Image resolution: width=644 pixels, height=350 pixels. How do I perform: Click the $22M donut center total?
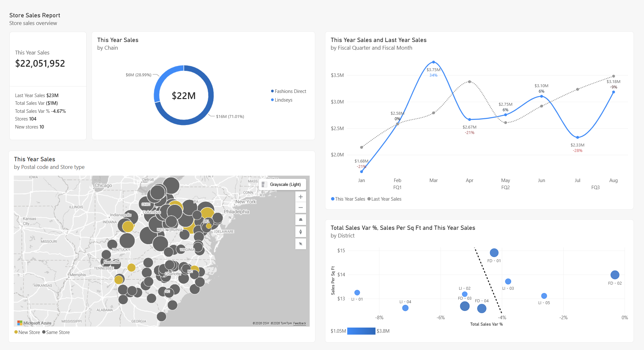pos(184,96)
